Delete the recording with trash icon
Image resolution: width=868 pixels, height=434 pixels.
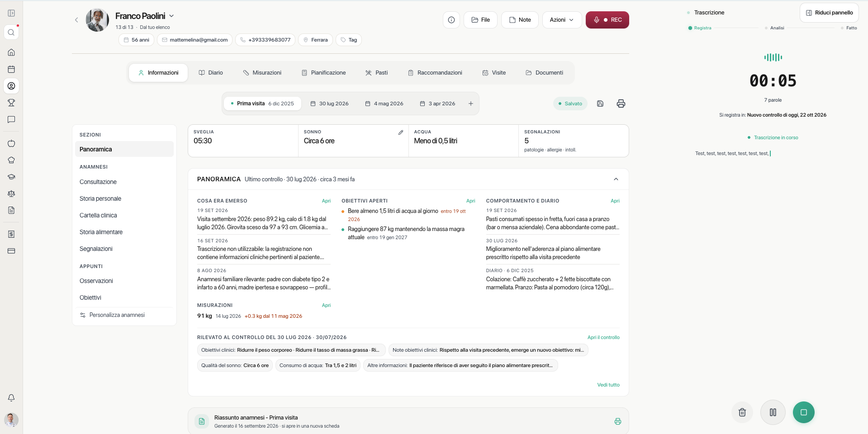[x=742, y=412]
